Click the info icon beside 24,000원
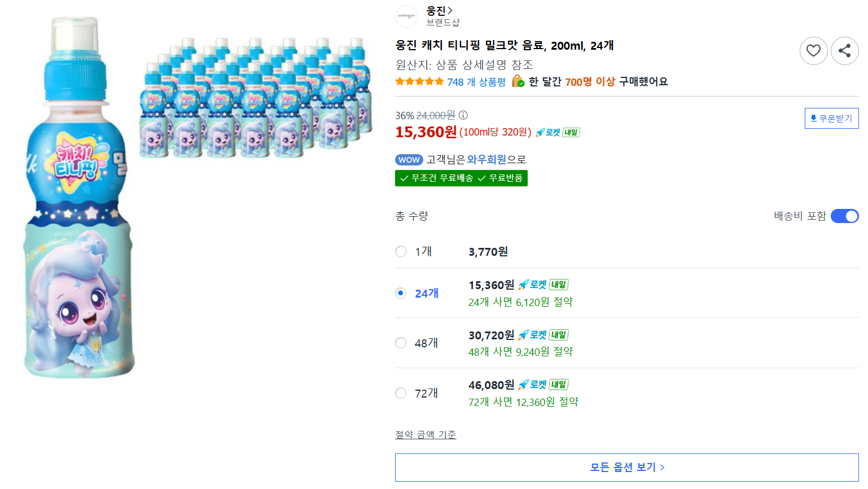 pos(463,115)
